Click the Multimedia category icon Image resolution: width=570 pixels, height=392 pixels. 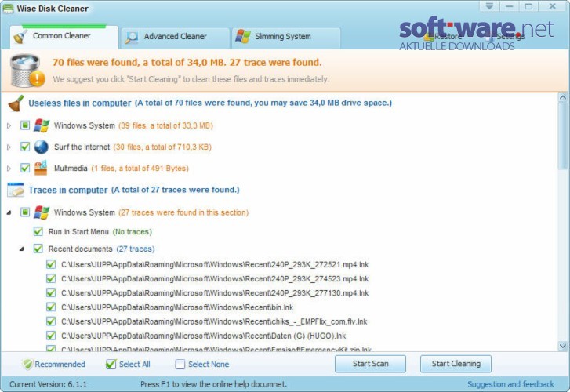(41, 168)
